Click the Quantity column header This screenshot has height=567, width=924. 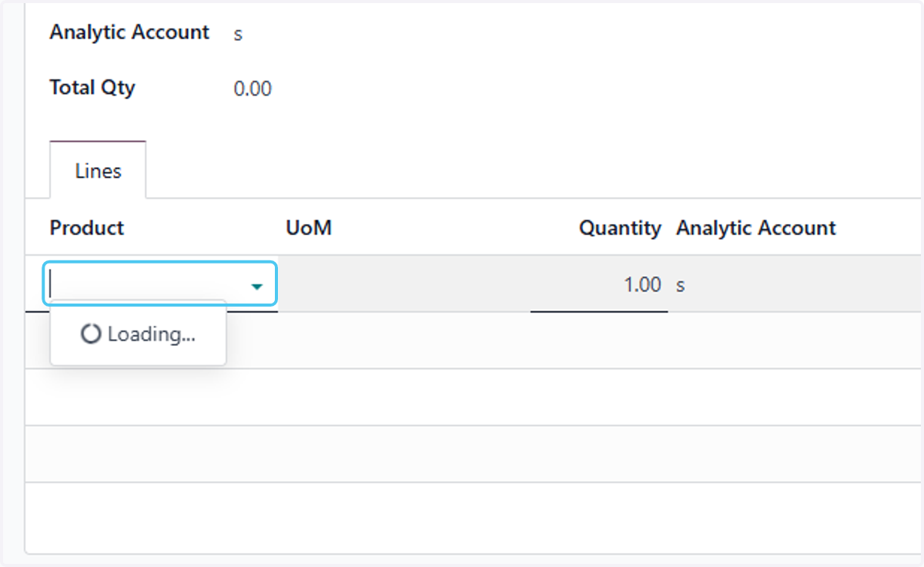coord(620,228)
